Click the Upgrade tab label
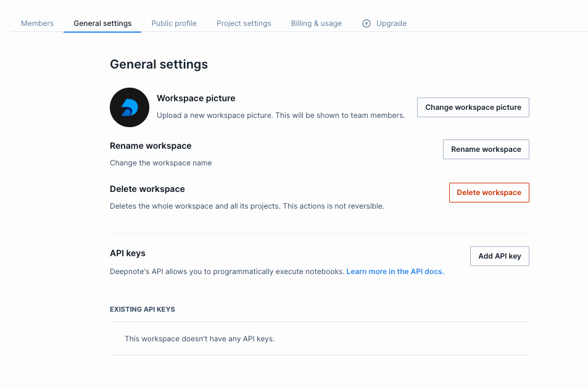 coord(391,23)
